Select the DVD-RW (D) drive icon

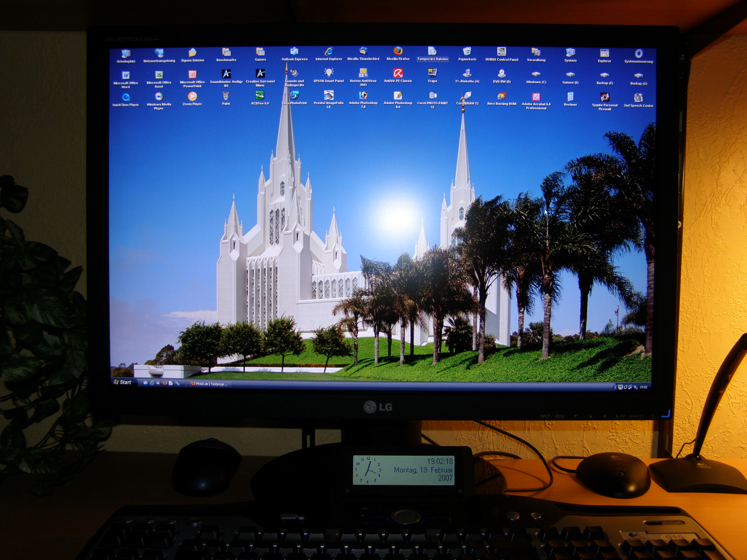(x=502, y=74)
